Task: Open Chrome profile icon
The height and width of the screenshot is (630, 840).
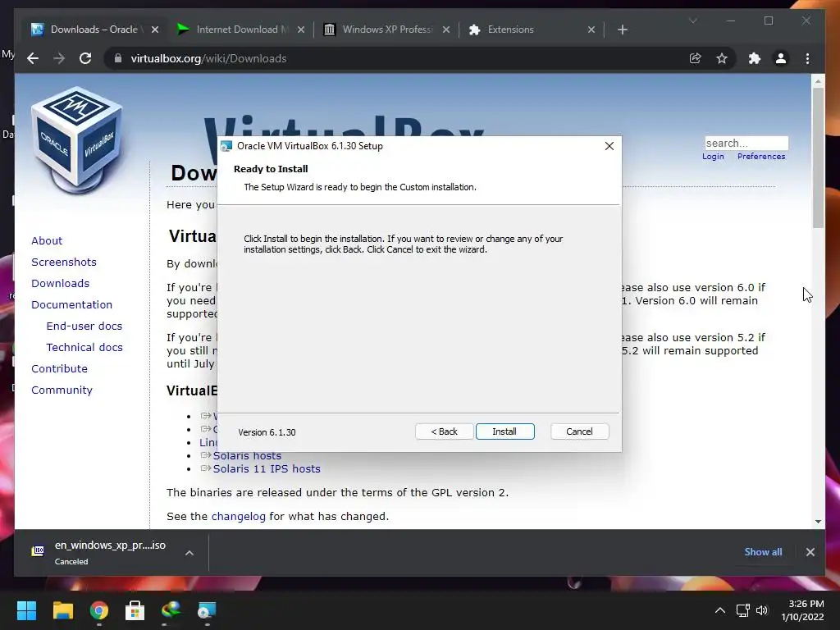Action: 781,58
